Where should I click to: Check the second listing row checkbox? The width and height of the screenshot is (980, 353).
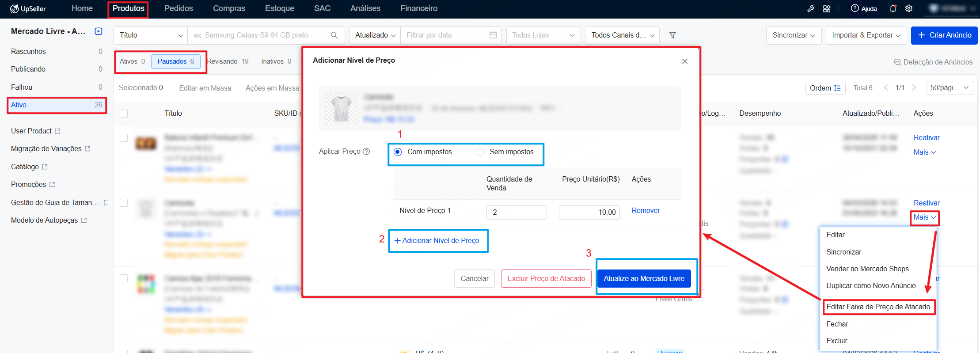[124, 203]
